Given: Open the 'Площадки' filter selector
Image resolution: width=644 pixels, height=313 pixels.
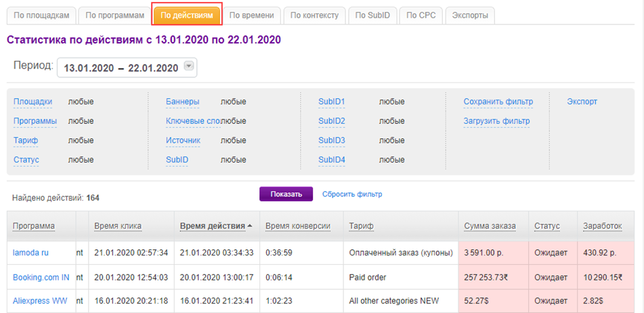Looking at the screenshot, I should 33,102.
